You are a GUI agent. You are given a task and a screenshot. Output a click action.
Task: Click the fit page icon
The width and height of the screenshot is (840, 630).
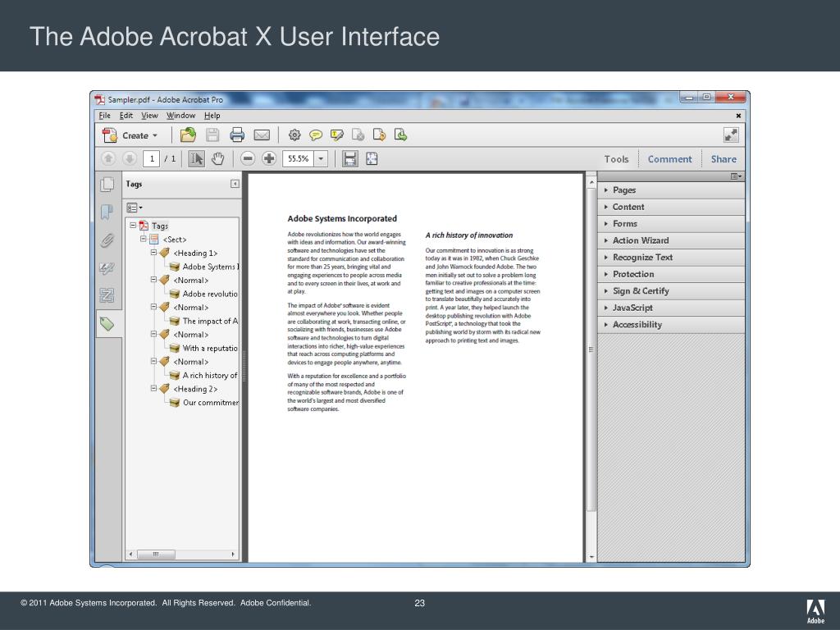click(x=372, y=158)
